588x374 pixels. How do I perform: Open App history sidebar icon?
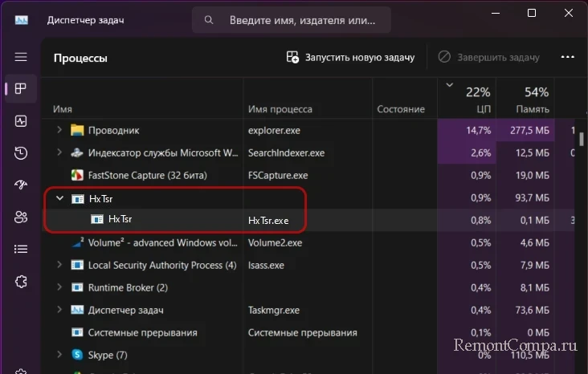coord(21,153)
